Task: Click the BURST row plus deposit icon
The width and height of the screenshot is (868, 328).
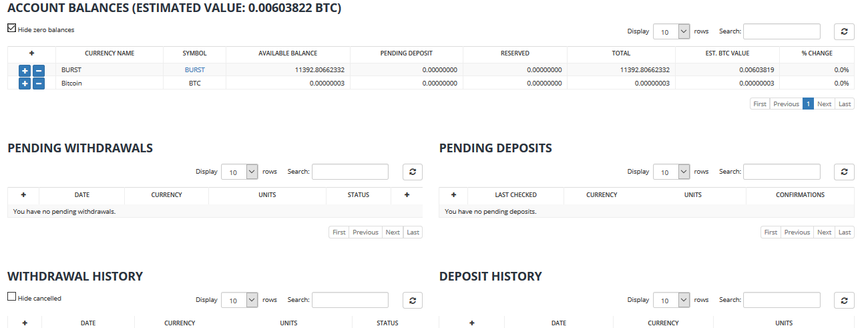Action: (25, 70)
